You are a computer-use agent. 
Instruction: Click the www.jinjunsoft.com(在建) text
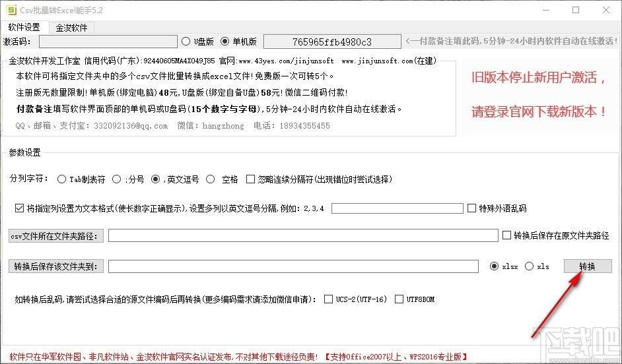[389, 61]
